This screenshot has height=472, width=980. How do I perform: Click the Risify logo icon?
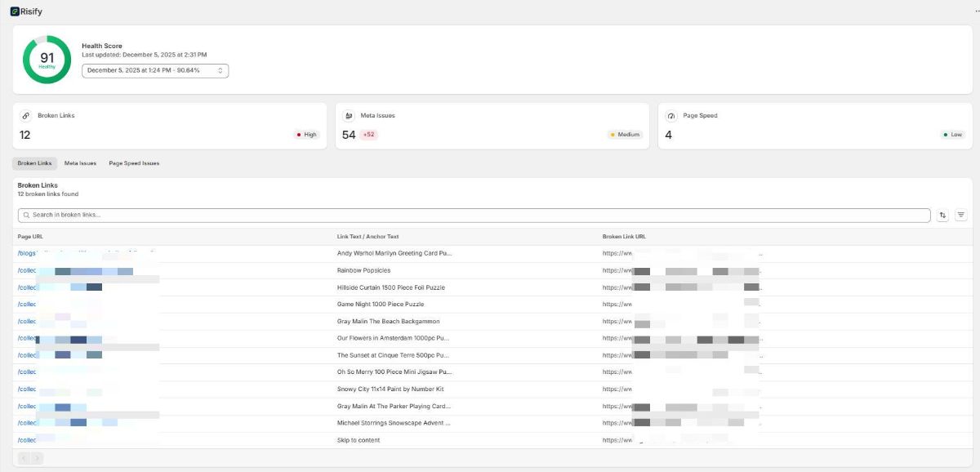tap(15, 11)
